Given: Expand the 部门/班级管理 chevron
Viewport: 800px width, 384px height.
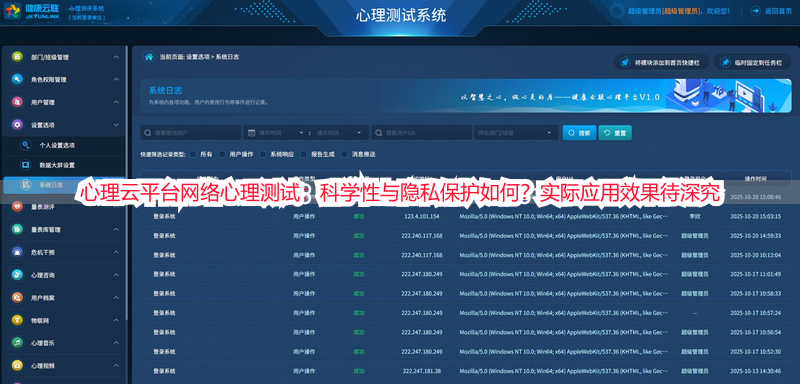Looking at the screenshot, I should (x=116, y=57).
